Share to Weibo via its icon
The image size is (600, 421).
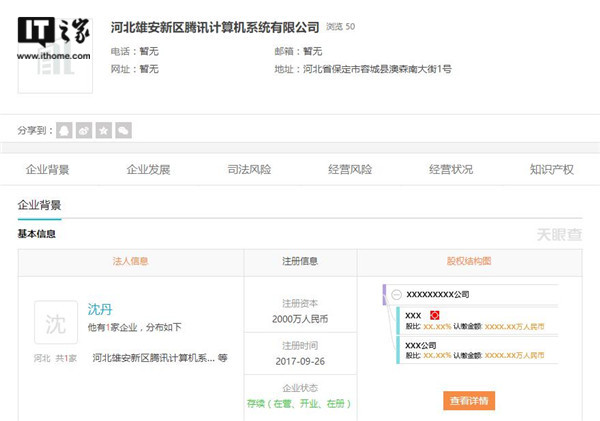(84, 131)
